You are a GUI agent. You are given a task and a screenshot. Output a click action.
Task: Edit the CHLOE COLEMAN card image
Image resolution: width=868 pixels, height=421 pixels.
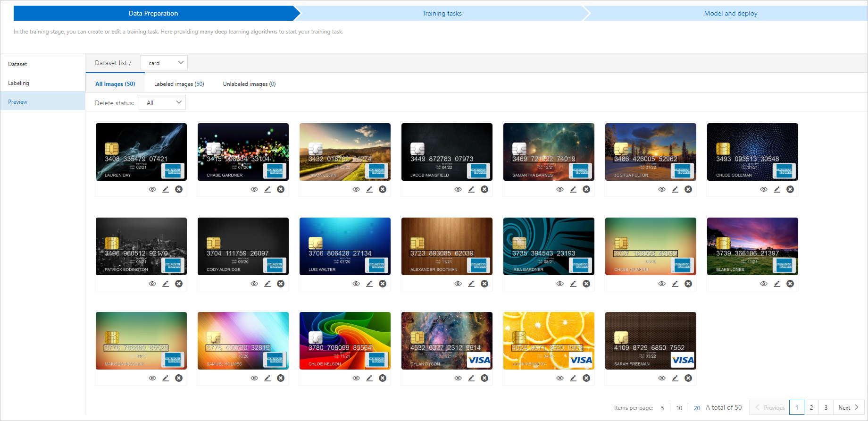coord(777,189)
